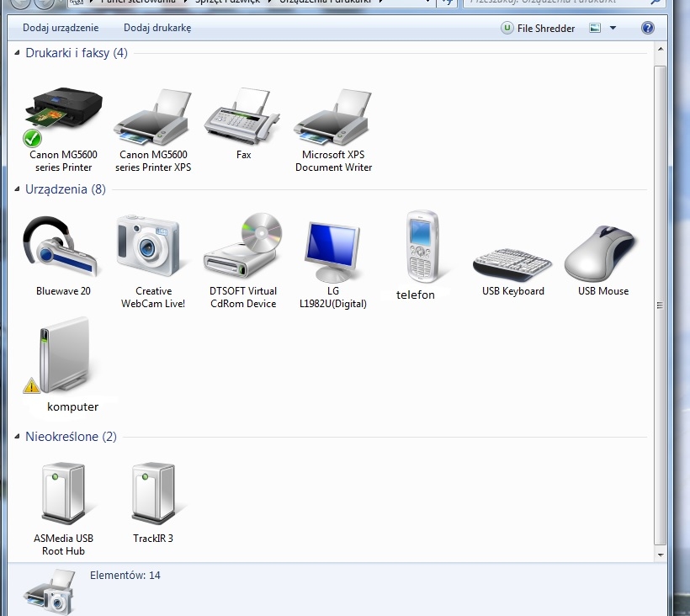The width and height of the screenshot is (690, 616).
Task: Select the USB Keyboard icon
Action: (512, 264)
